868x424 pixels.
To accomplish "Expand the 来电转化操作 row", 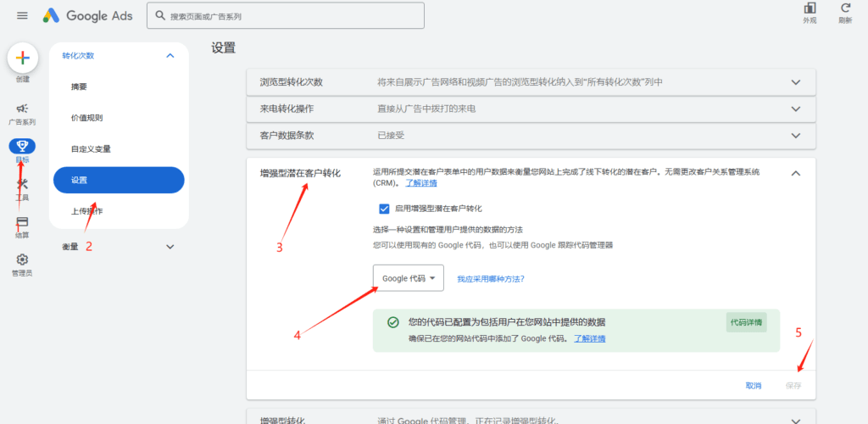I will pyautogui.click(x=796, y=109).
